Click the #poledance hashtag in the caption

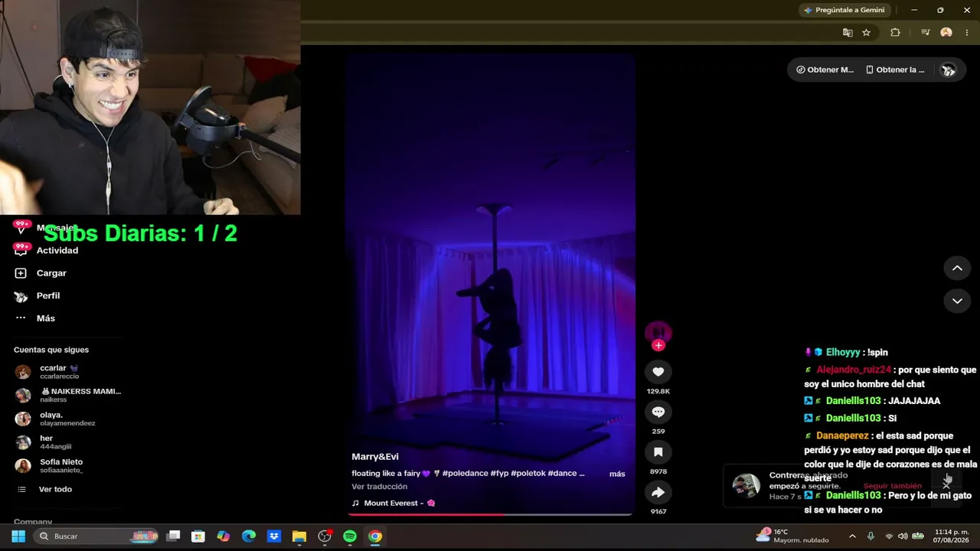coord(465,474)
